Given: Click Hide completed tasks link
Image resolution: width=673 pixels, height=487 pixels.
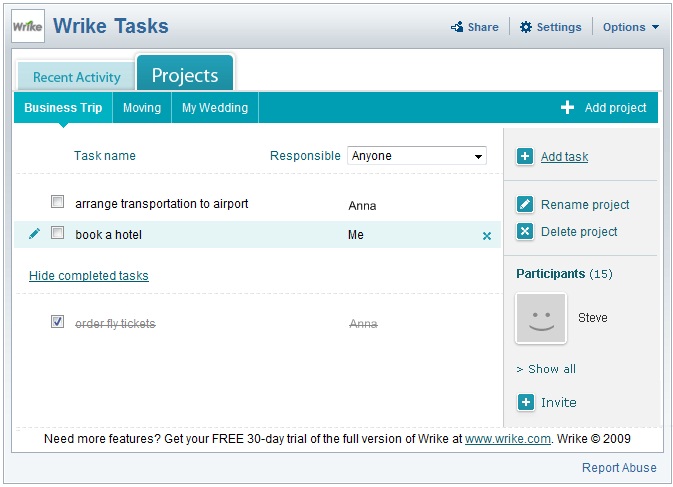Looking at the screenshot, I should pos(88,276).
